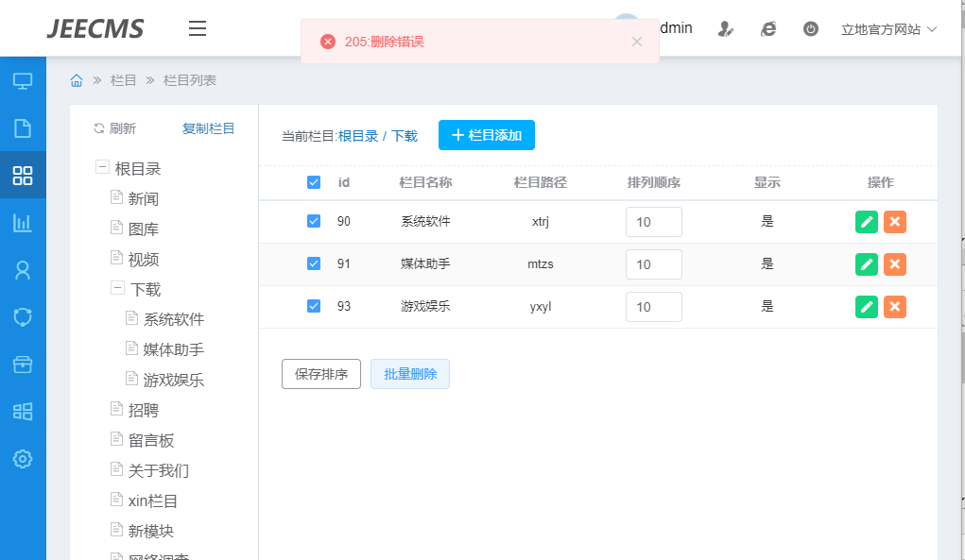Dismiss the 205:删除错误 error alert

[636, 42]
